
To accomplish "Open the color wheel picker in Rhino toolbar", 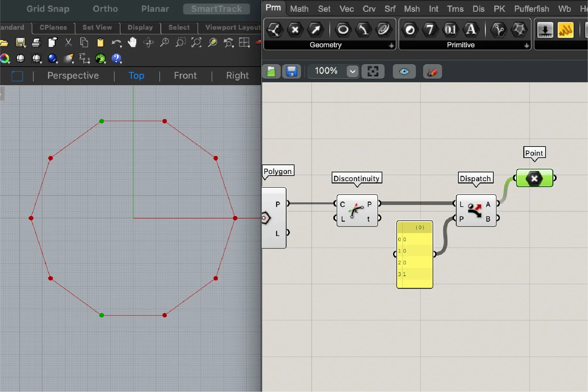I will click(x=5, y=58).
